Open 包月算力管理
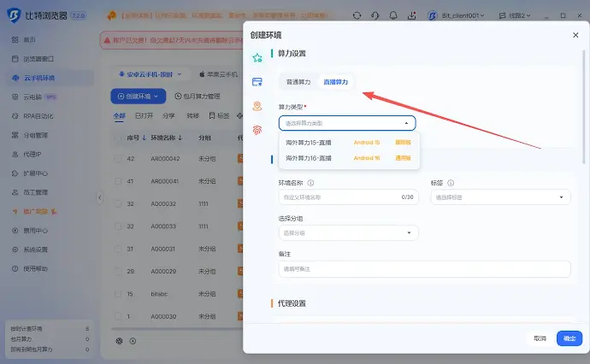 click(198, 97)
